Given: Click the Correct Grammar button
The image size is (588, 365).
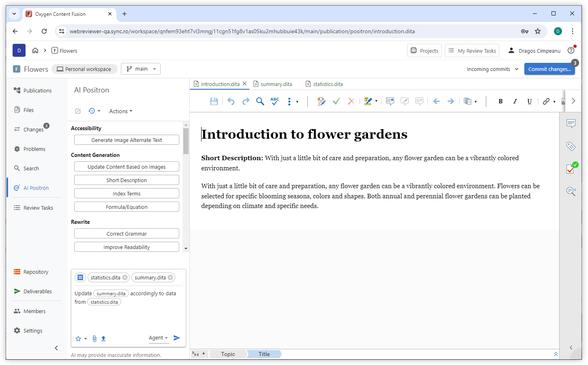Looking at the screenshot, I should tap(127, 234).
